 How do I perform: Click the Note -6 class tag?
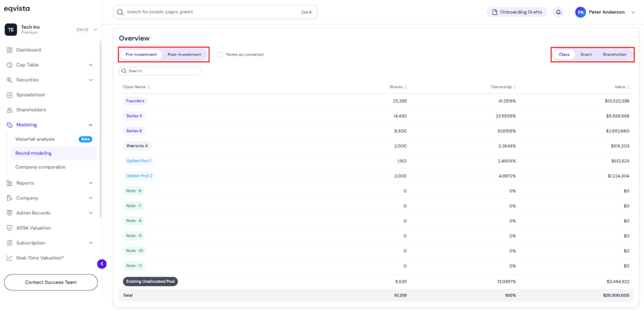coord(134,191)
